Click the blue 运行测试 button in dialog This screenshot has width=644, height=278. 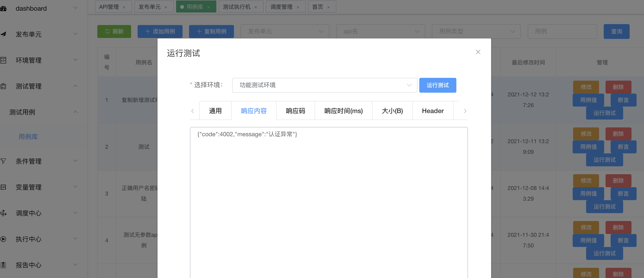click(438, 85)
